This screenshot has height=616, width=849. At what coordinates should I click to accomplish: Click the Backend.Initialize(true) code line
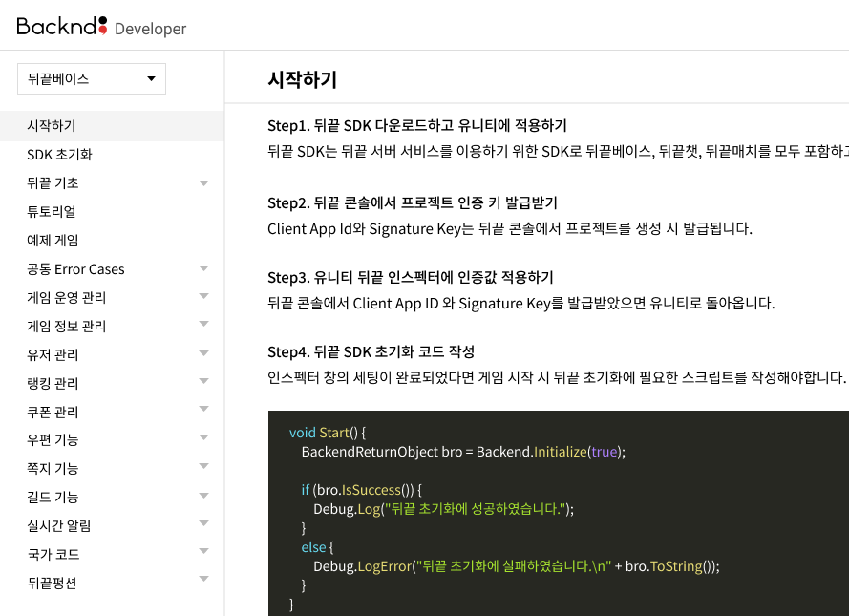[x=463, y=452]
